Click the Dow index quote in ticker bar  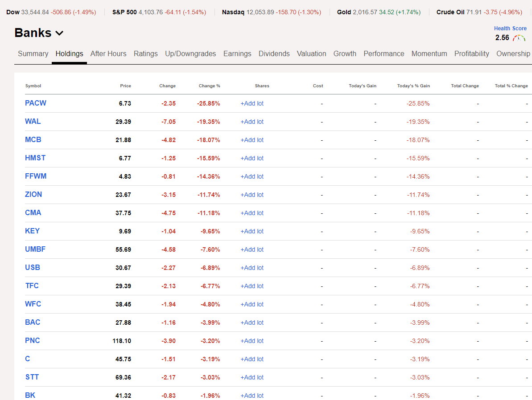click(51, 12)
